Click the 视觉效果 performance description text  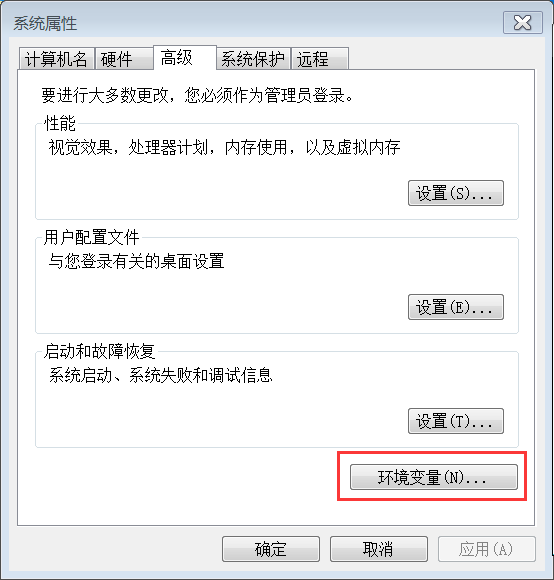click(x=224, y=147)
